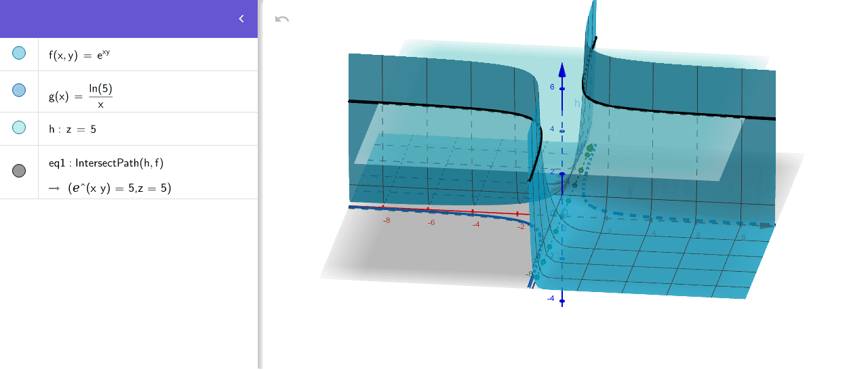Click the x-axis label -6
Image resolution: width=868 pixels, height=370 pixels.
[431, 222]
